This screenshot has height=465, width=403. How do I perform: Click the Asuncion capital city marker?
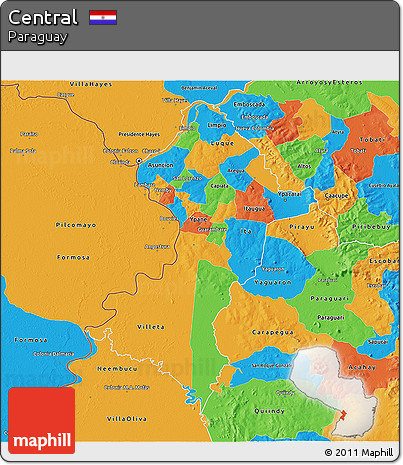tap(139, 161)
